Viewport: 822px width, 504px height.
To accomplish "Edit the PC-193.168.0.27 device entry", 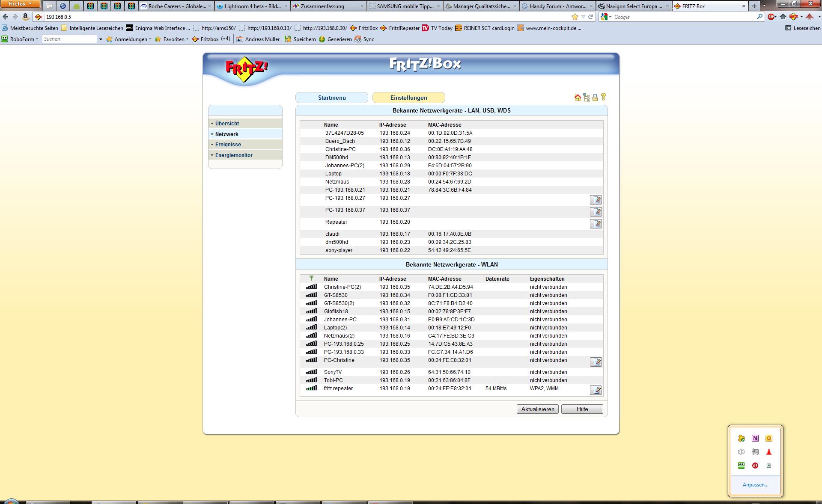I will [x=596, y=200].
